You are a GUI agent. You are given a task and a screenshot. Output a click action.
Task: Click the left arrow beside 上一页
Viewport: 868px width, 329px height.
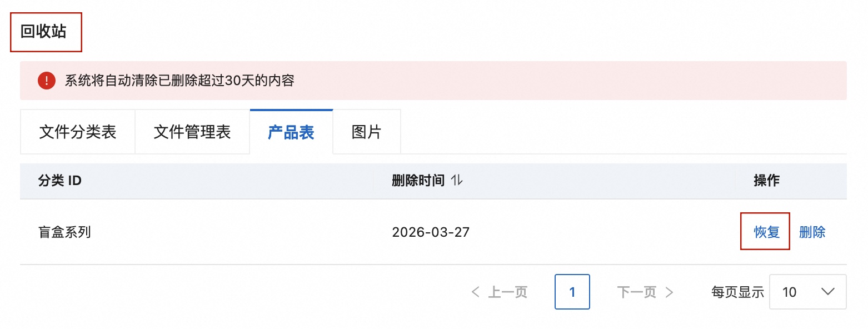475,292
